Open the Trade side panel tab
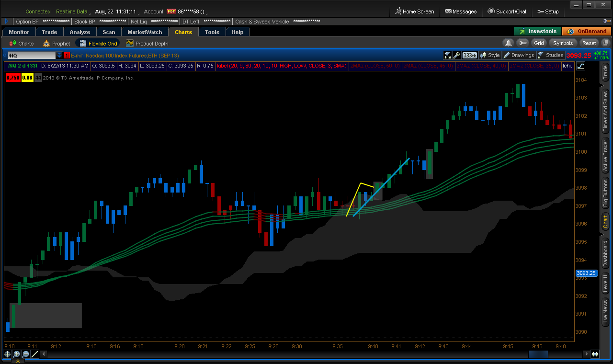The image size is (613, 364). (x=605, y=72)
